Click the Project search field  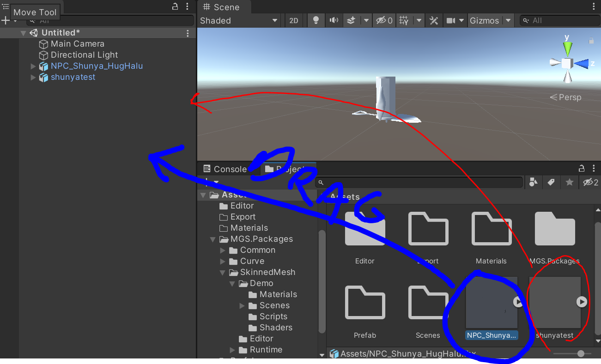[419, 183]
